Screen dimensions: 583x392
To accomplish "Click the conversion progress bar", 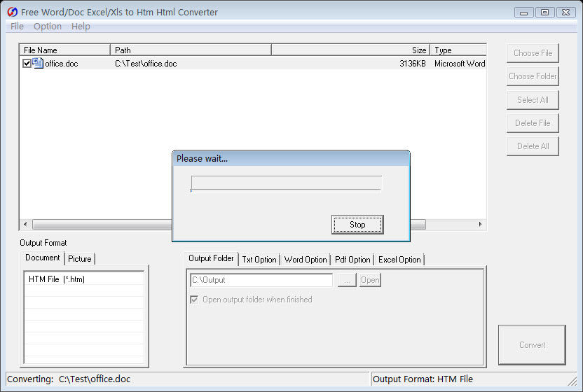I will [x=287, y=183].
